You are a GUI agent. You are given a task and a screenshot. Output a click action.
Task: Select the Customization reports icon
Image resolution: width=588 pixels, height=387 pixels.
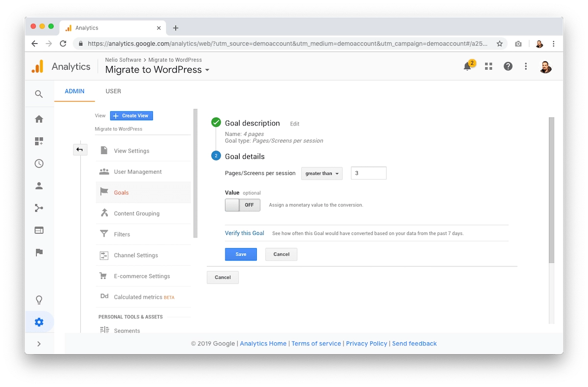(39, 141)
